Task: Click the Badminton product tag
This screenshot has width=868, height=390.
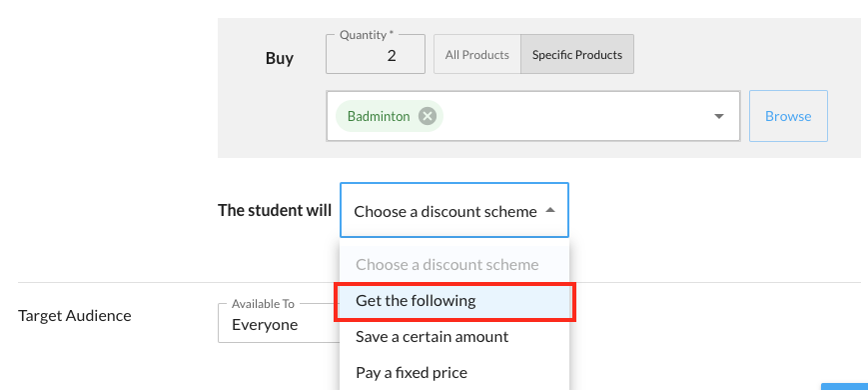Action: tap(379, 116)
